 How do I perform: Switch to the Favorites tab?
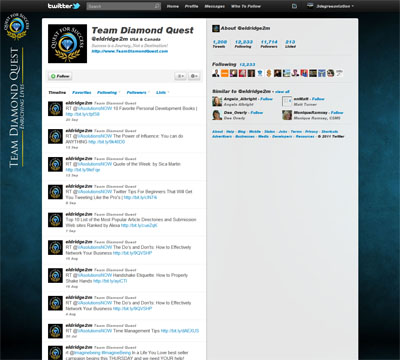pos(82,92)
